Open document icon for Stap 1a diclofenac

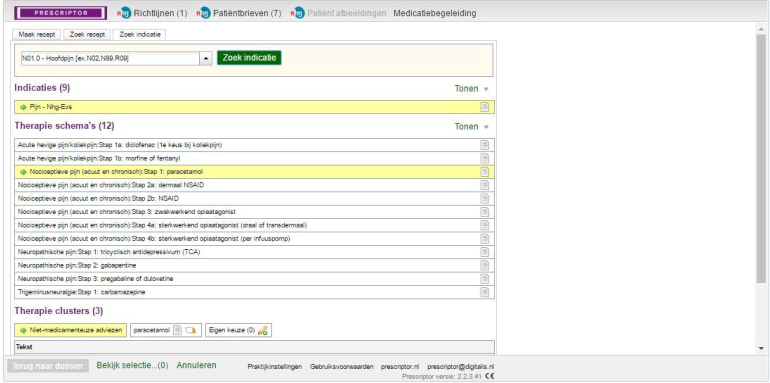pos(484,145)
